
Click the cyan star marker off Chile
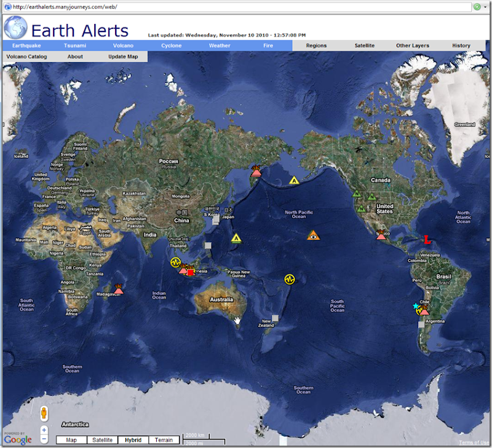(x=416, y=305)
